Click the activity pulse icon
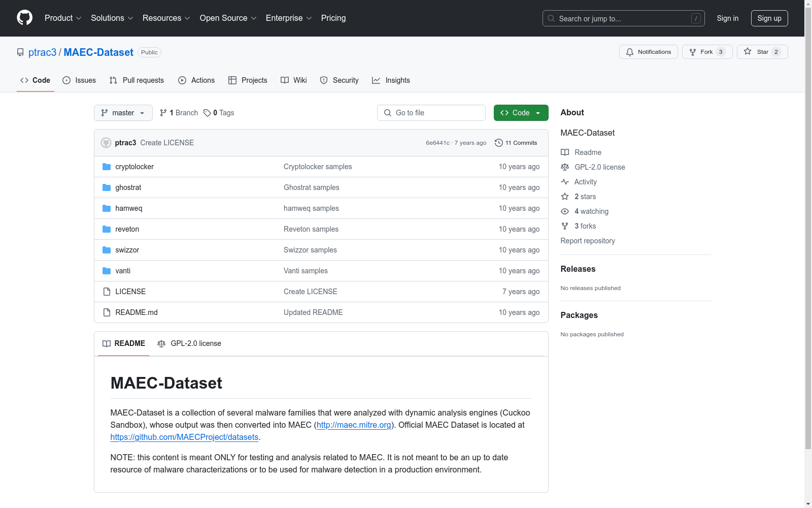812x508 pixels. click(x=565, y=182)
